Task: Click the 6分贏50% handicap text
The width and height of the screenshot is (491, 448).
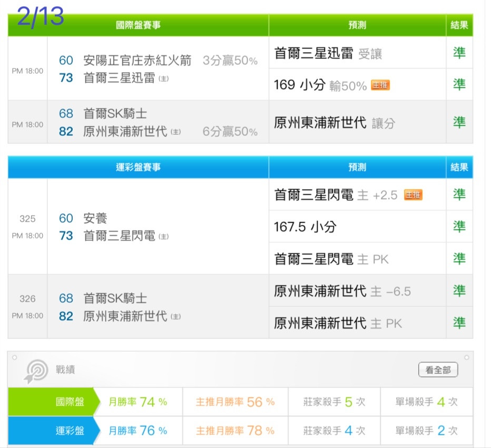Action: (x=230, y=132)
